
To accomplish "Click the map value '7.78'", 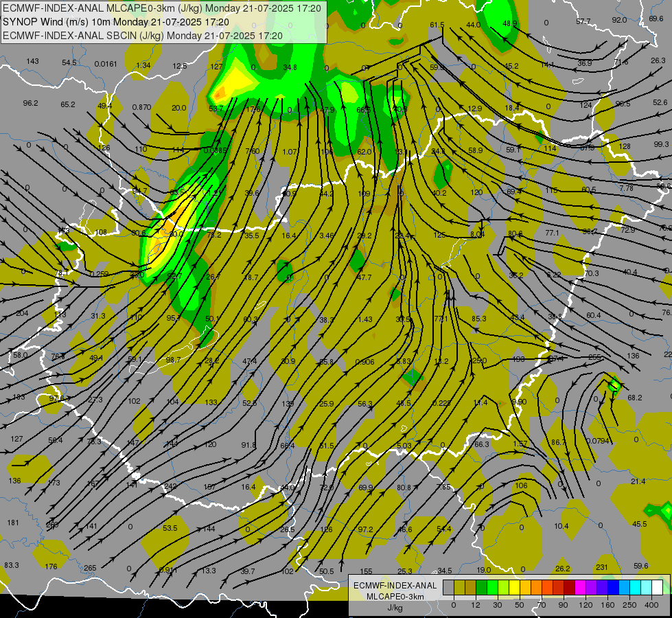I will coord(626,188).
